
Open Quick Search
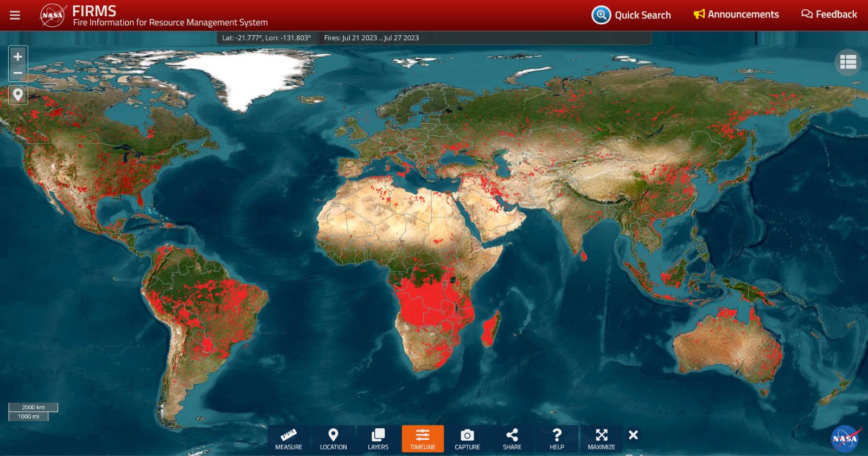click(631, 15)
